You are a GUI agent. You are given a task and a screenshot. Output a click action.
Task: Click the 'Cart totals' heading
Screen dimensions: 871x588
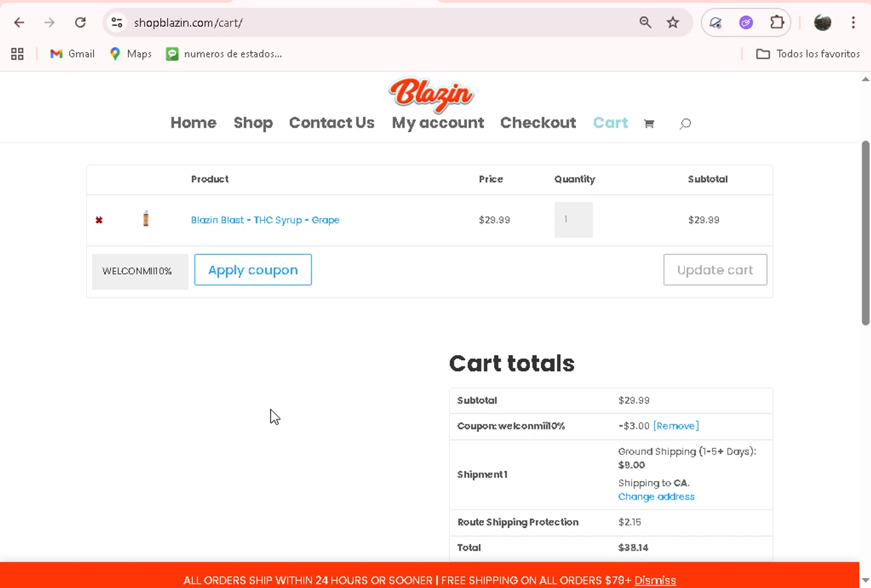pos(512,363)
